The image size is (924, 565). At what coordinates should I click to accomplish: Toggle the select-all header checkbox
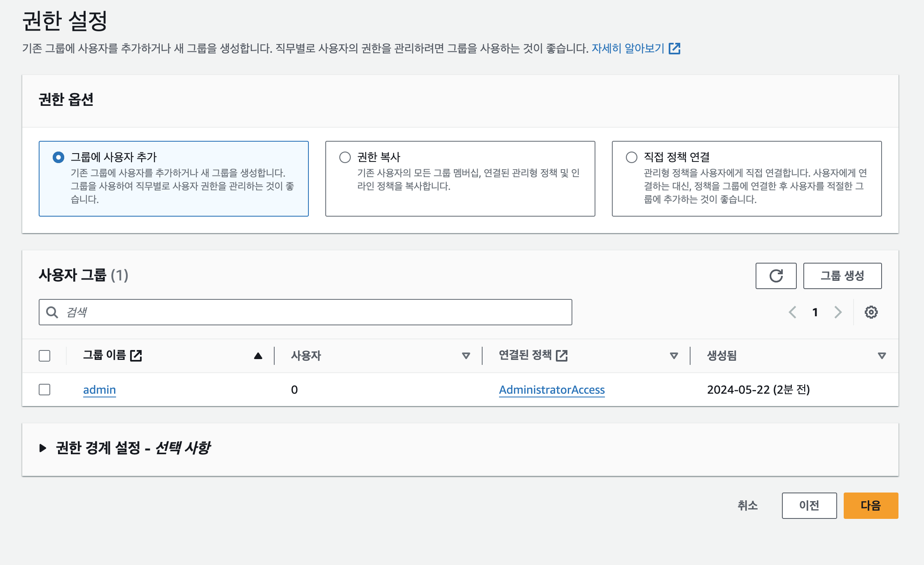[x=44, y=356]
